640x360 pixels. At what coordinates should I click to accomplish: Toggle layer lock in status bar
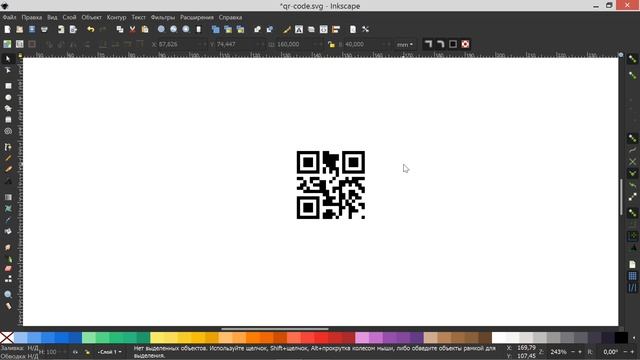[87, 352]
